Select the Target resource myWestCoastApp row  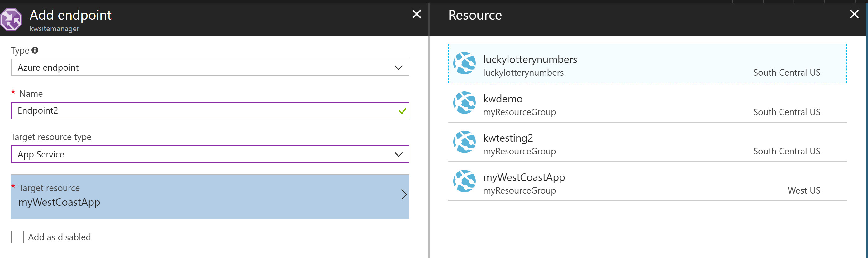coord(210,197)
